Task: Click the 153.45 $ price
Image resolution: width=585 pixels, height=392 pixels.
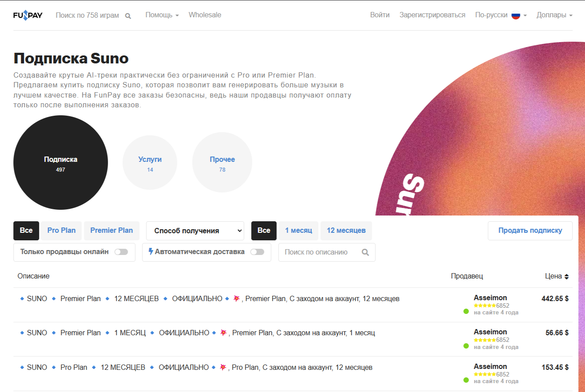Action: [555, 368]
